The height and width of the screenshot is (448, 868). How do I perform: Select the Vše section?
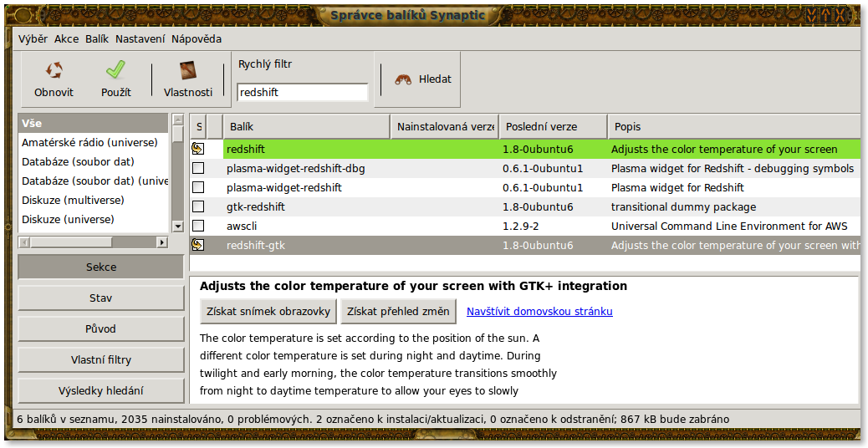pyautogui.click(x=93, y=124)
